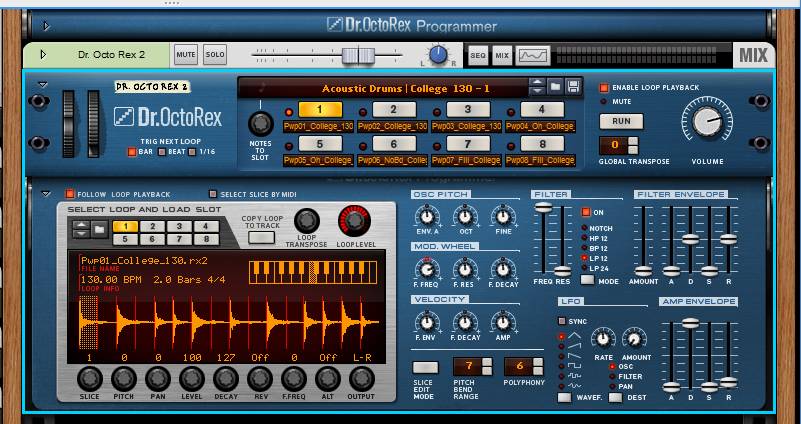
Task: Collapse the programmer panel triangle
Action: (46, 194)
